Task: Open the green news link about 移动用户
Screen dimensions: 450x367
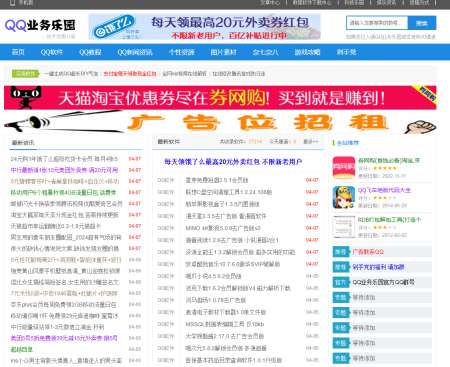Action: click(x=63, y=193)
